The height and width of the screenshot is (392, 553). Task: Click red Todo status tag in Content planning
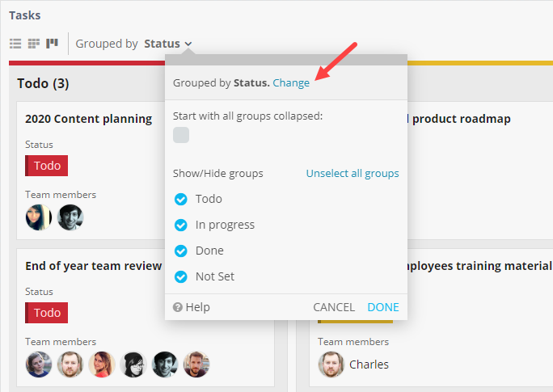[x=47, y=166]
